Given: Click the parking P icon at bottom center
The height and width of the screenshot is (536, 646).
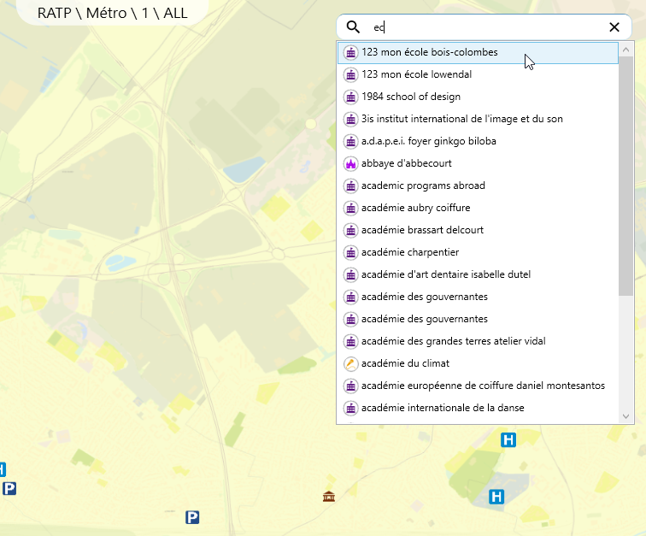Looking at the screenshot, I should tap(192, 517).
